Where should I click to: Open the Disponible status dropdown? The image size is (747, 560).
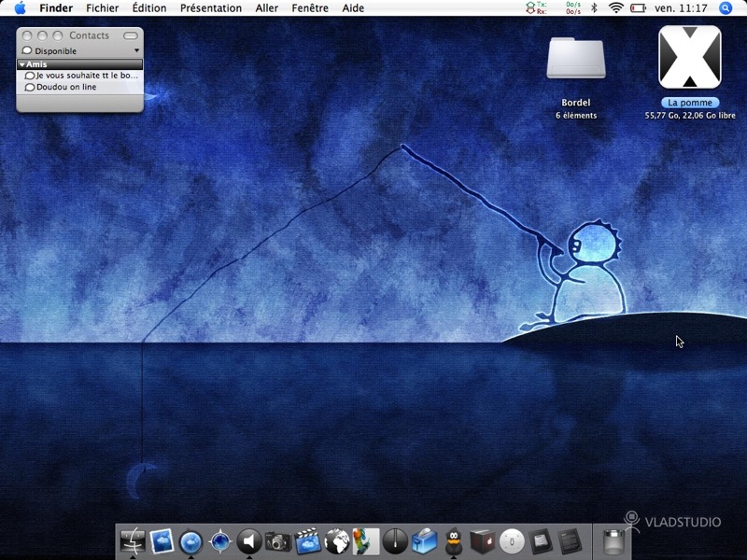80,51
